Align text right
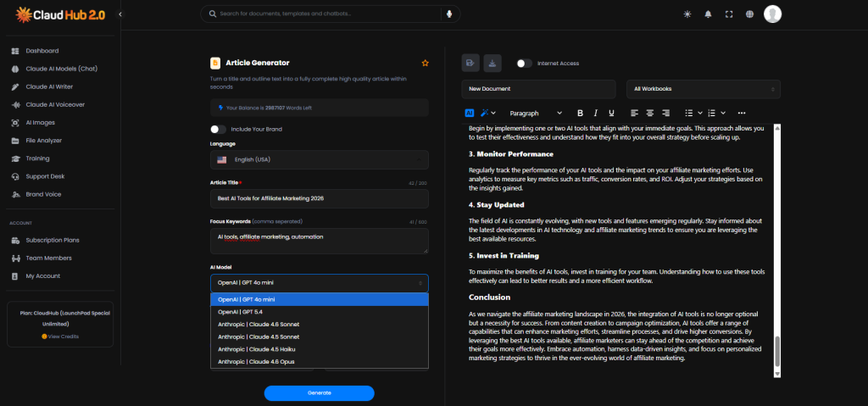This screenshot has height=406, width=868. click(666, 113)
